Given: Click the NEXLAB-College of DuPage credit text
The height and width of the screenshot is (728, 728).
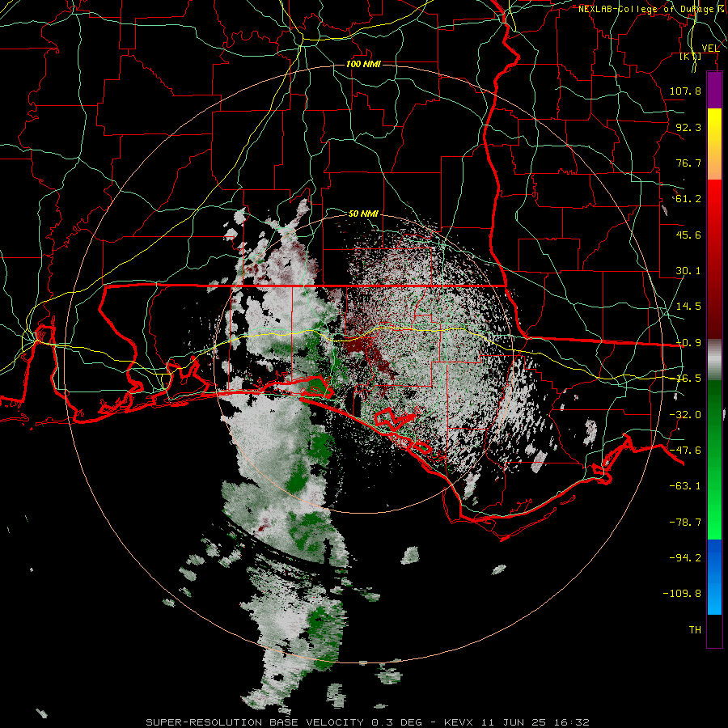Looking at the screenshot, I should [x=645, y=9].
